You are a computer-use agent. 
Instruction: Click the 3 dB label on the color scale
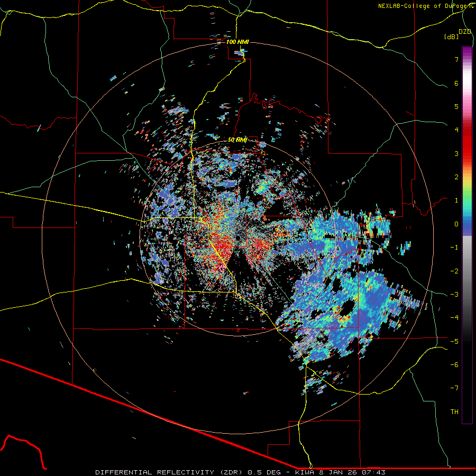456,153
